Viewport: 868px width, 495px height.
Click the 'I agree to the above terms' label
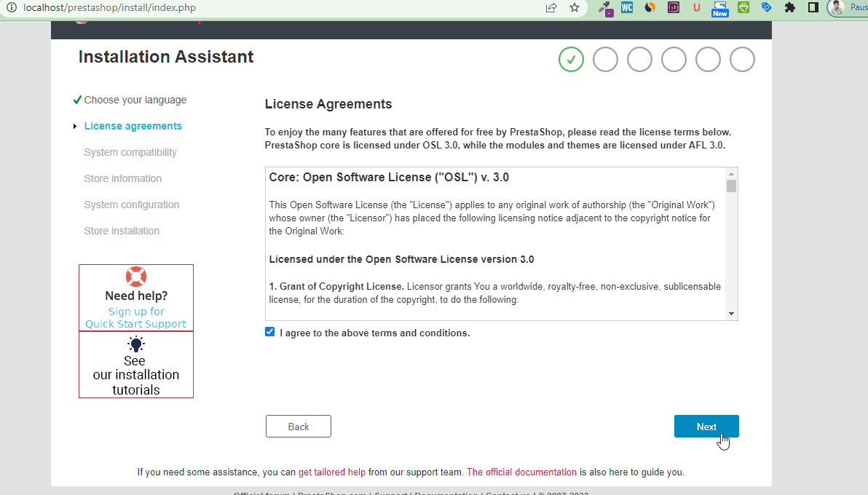pyautogui.click(x=375, y=333)
